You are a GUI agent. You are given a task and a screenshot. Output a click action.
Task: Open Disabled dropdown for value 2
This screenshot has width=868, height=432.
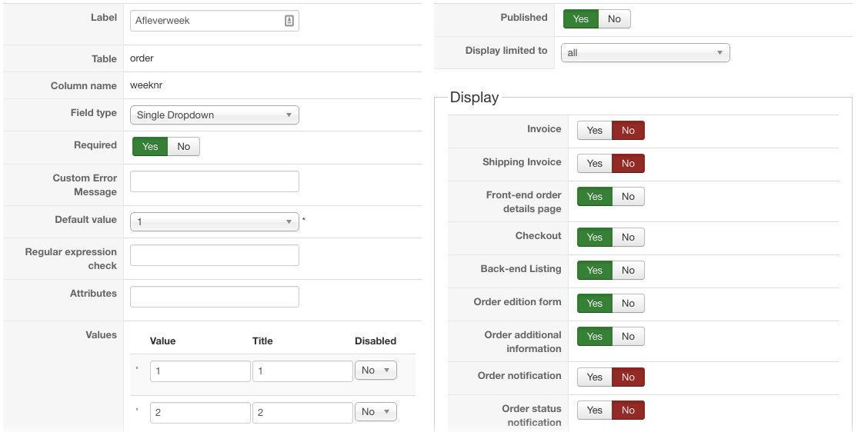click(x=376, y=412)
